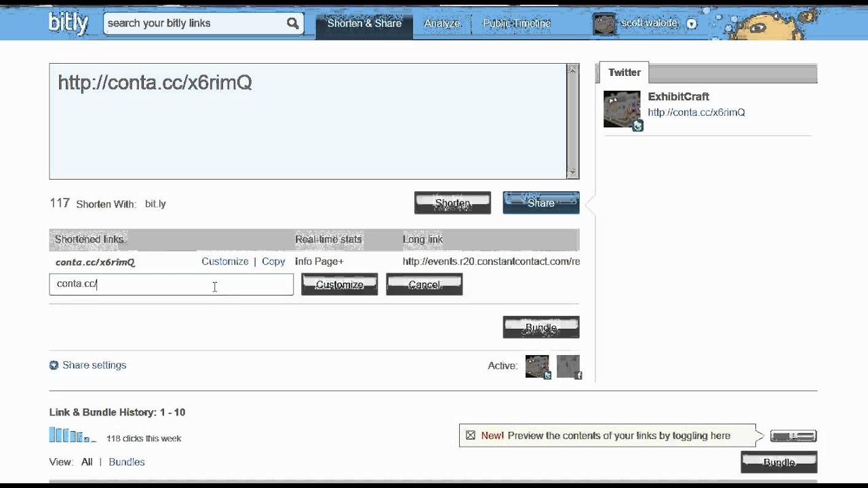Click the bitly logo
The image size is (868, 488).
68,23
